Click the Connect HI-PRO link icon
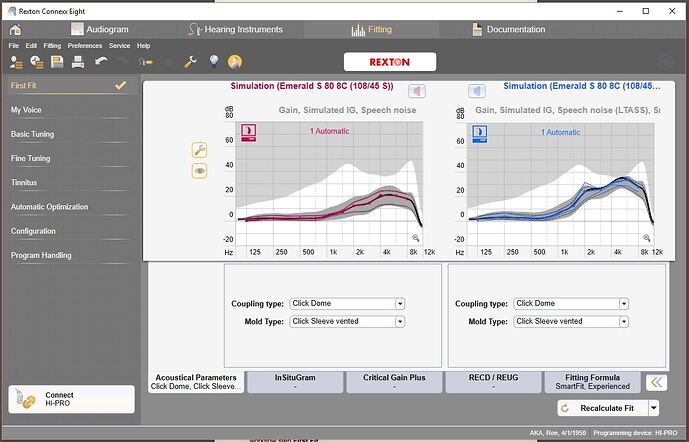689x442 pixels. [x=24, y=399]
